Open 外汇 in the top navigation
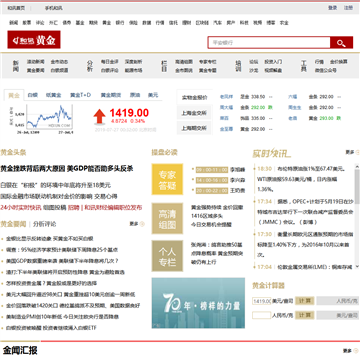This screenshot has height=360, width=360. [x=53, y=23]
